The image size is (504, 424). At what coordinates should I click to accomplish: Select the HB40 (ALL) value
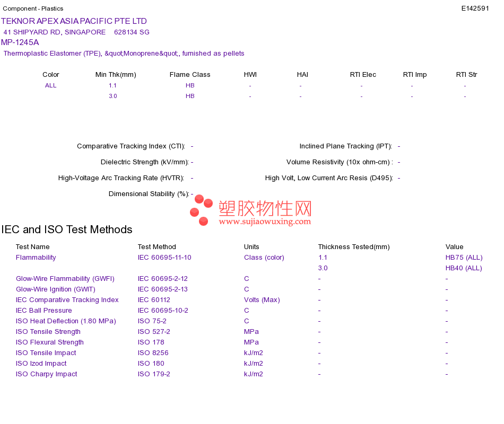(464, 268)
